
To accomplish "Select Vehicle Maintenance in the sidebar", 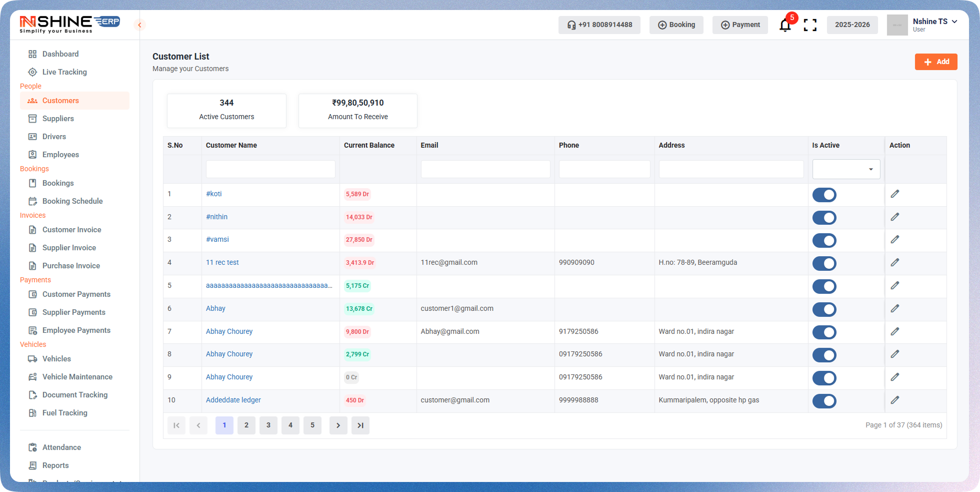I will 77,376.
